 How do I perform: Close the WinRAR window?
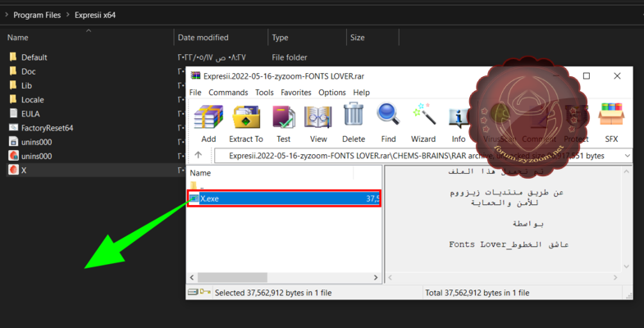617,76
